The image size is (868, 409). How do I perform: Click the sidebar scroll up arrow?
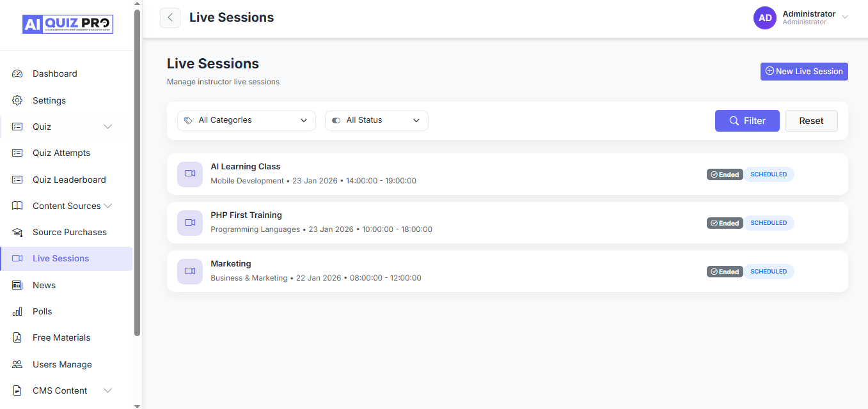[138, 4]
